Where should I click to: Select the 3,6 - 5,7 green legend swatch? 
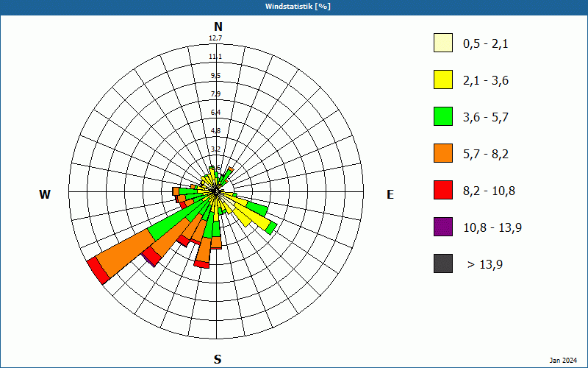[443, 116]
